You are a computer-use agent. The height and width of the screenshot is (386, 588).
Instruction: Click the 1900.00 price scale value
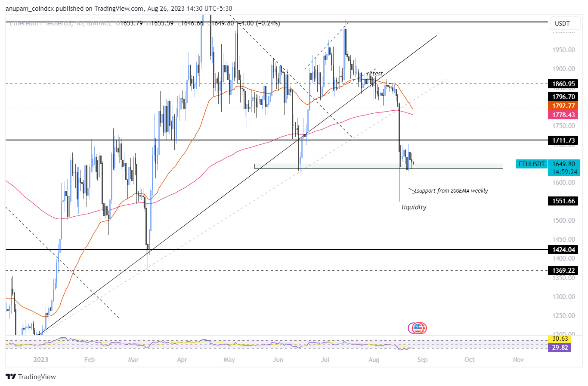[563, 69]
